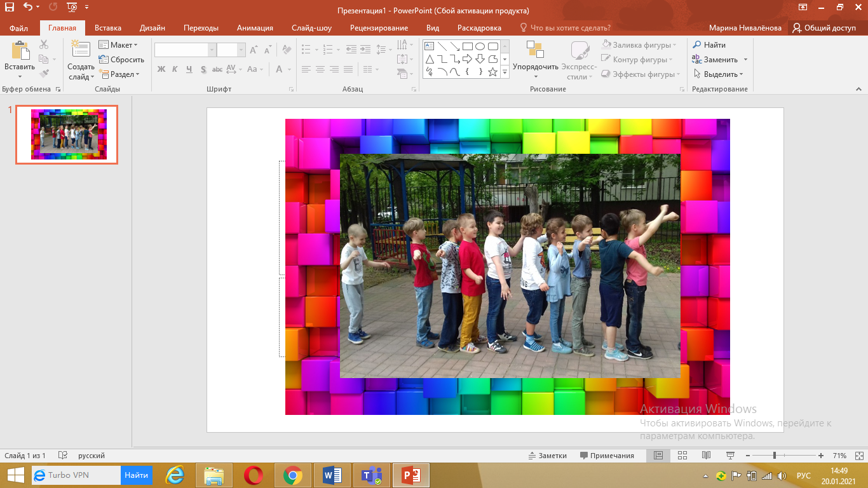Select the right block arrow shape
The width and height of the screenshot is (868, 488).
(467, 59)
